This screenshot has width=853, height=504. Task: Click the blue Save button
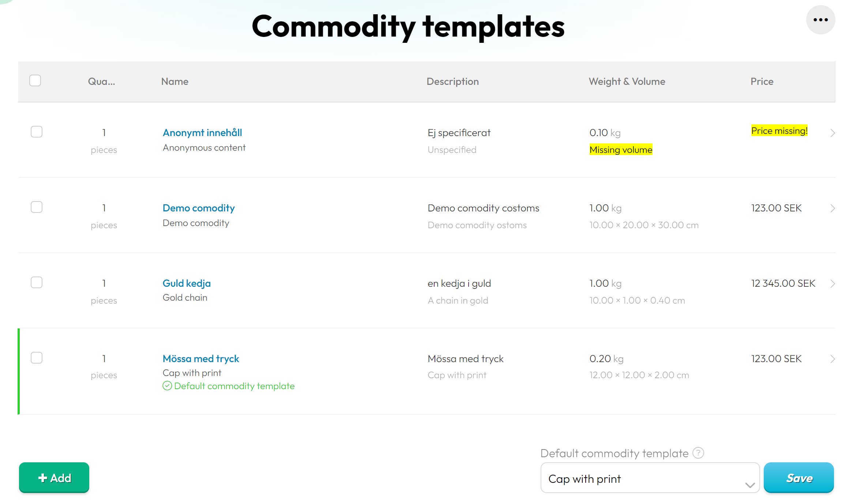coord(799,478)
